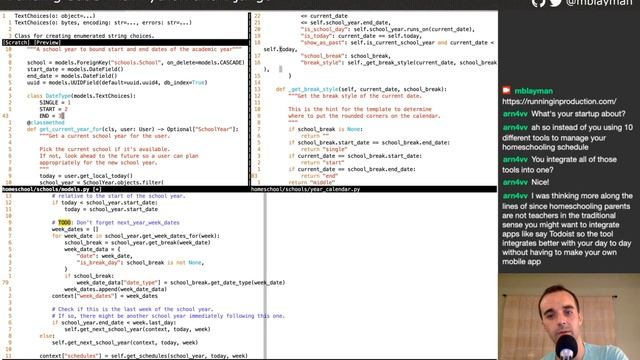Click the "def _get_break_style" definition line
The width and height of the screenshot is (640, 360).
(361, 89)
